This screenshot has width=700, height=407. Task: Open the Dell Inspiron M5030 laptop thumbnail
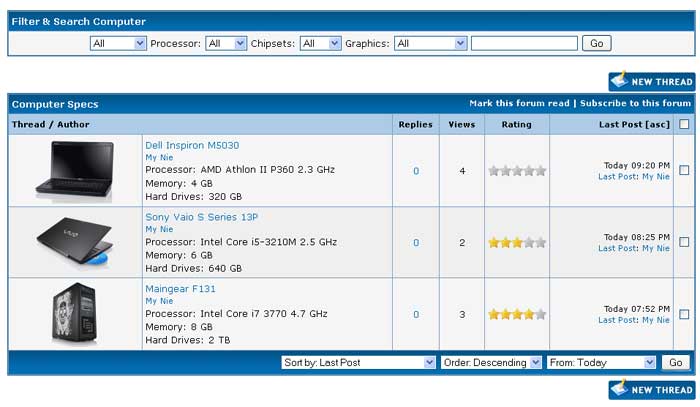[x=74, y=170]
